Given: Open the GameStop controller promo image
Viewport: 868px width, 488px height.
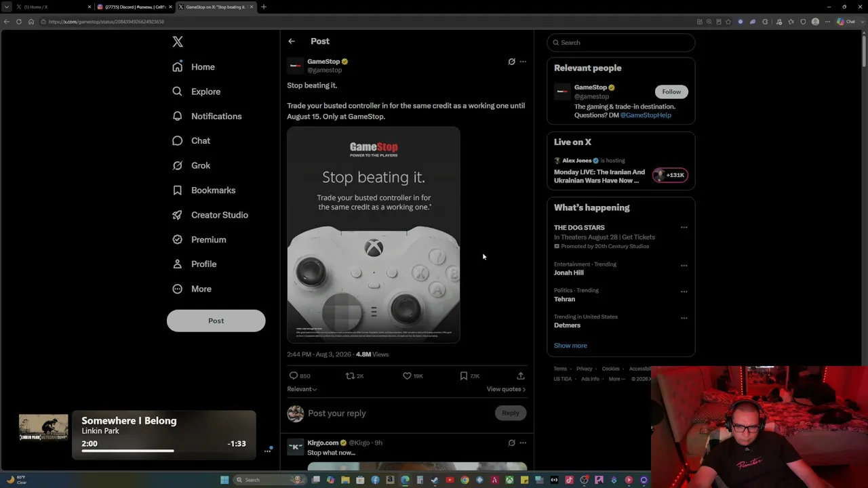Looking at the screenshot, I should pyautogui.click(x=374, y=235).
